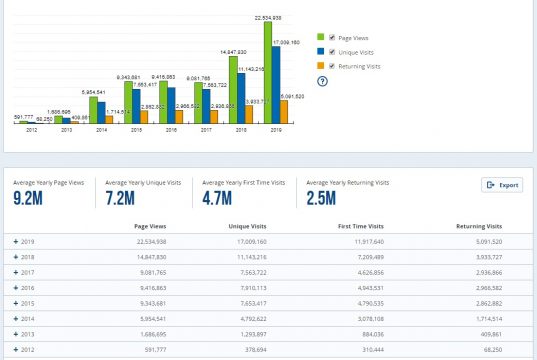Click the orange Returning Visits color swatch
This screenshot has height=360, width=537.
click(x=321, y=65)
